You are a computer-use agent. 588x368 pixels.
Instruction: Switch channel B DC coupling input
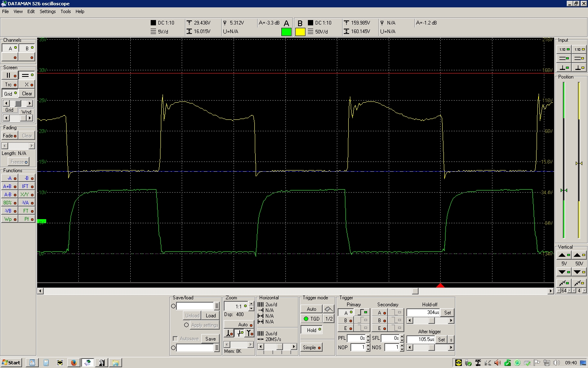(x=579, y=58)
